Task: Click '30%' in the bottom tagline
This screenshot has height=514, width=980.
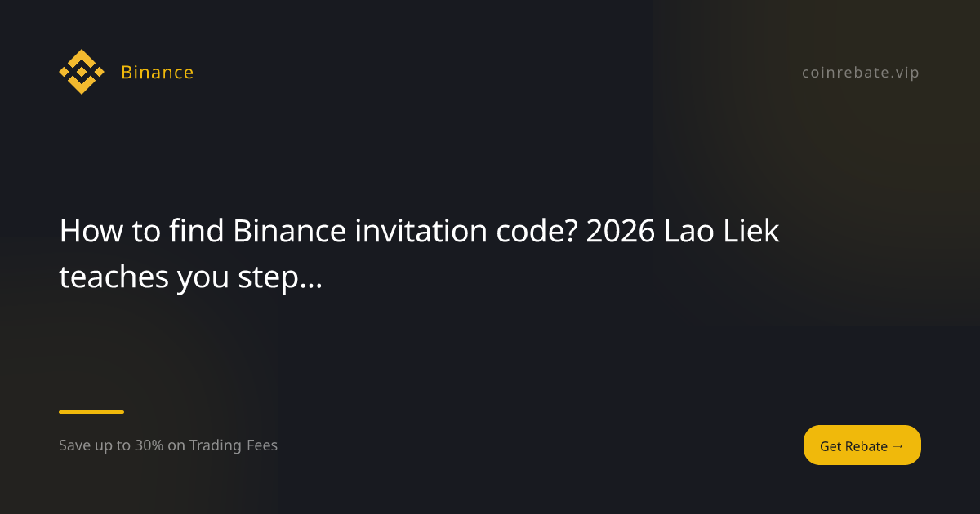Action: (x=149, y=445)
